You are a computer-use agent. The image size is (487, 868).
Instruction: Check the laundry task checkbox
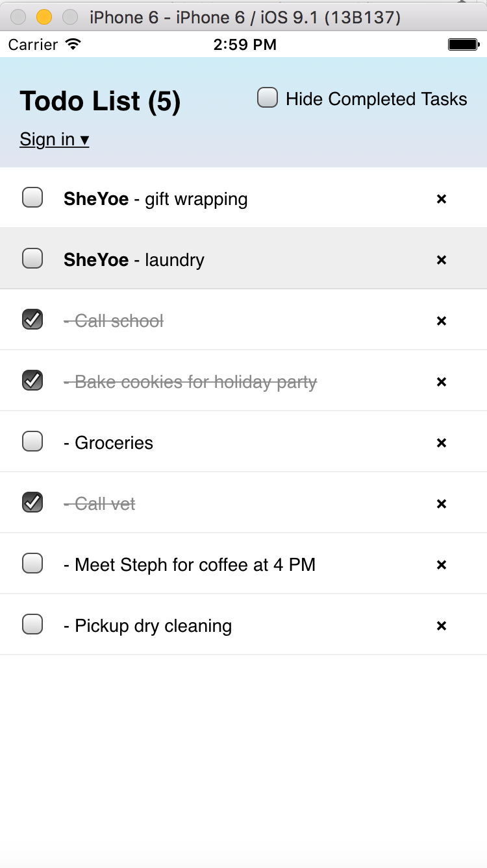tap(32, 258)
